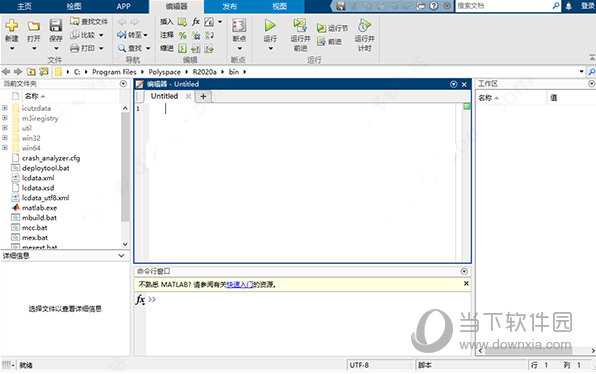The height and width of the screenshot is (374, 596).
Task: Open Current Folder panel actions menu
Action: pos(123,84)
